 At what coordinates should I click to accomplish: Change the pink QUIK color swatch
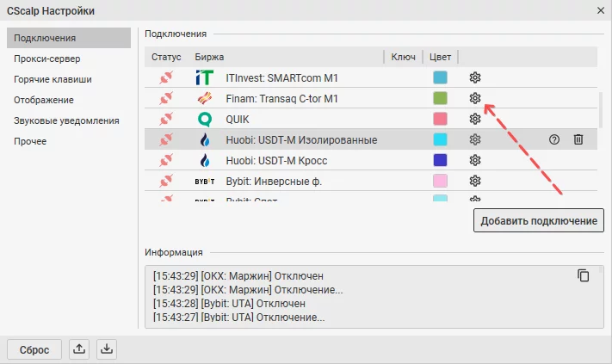click(x=440, y=119)
